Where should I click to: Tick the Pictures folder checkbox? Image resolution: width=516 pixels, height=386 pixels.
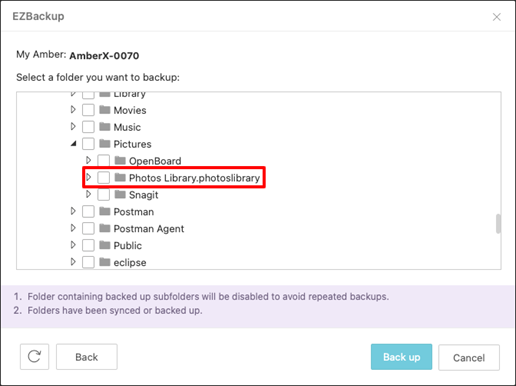pos(88,144)
